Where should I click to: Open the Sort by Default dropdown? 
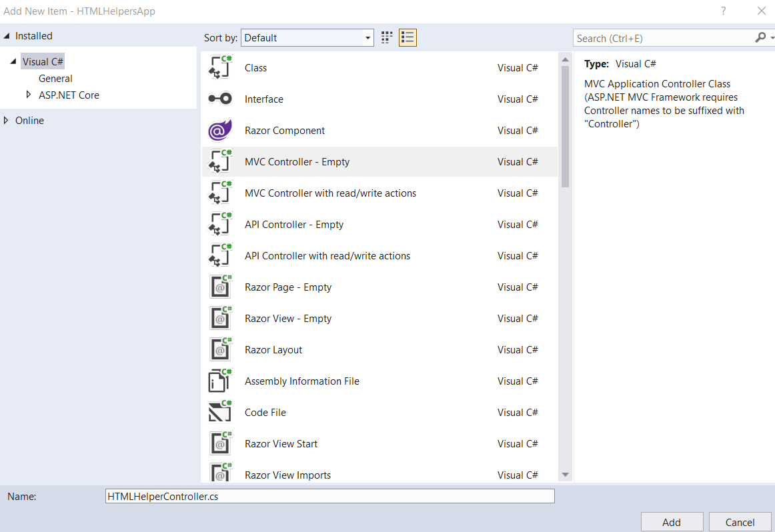(x=307, y=37)
